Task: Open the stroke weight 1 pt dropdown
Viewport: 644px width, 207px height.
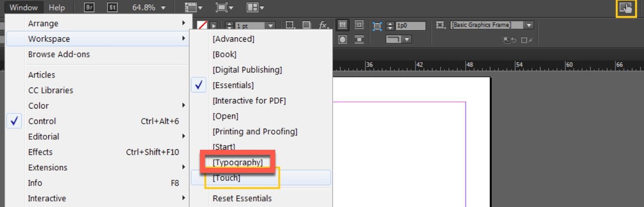Action: tap(270, 25)
